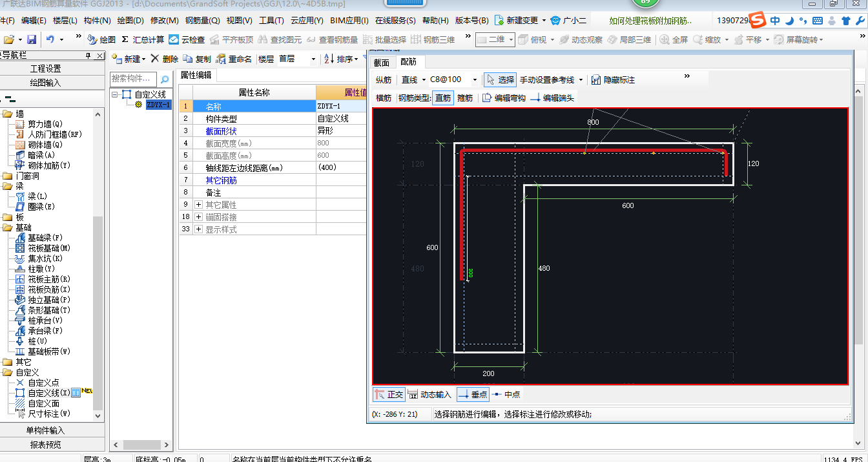Image resolution: width=868 pixels, height=462 pixels.
Task: Open the 工具(T) menu
Action: point(271,21)
